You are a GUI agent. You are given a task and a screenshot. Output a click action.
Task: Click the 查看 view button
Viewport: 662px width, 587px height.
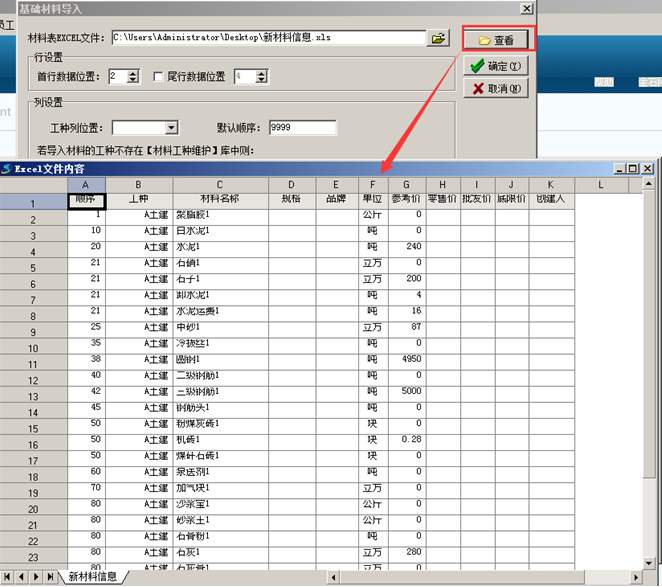click(497, 40)
